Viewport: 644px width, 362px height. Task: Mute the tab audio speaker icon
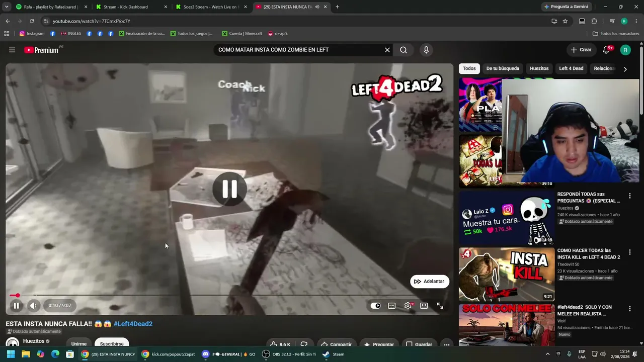(317, 7)
